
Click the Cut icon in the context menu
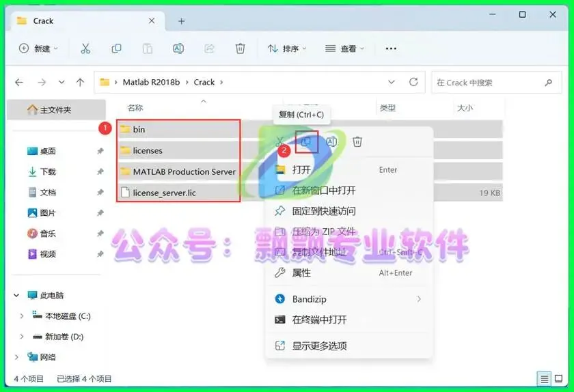pos(279,141)
